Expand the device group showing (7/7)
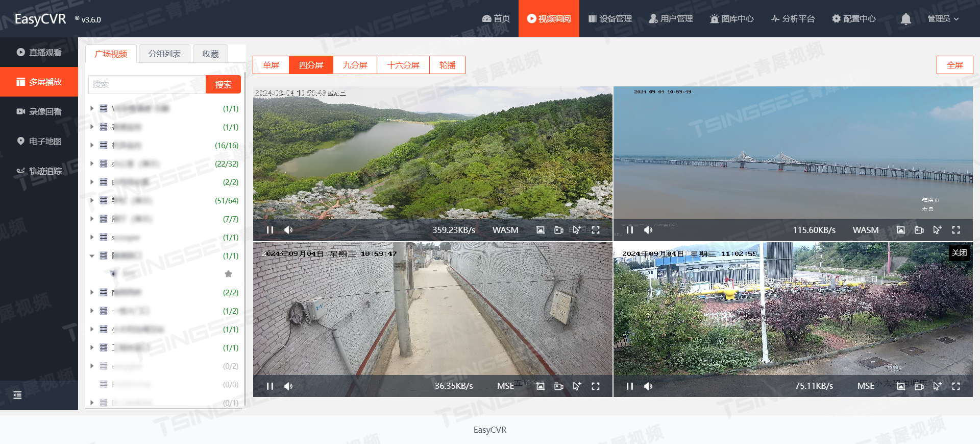Screen dimensions: 980x444 coord(92,219)
